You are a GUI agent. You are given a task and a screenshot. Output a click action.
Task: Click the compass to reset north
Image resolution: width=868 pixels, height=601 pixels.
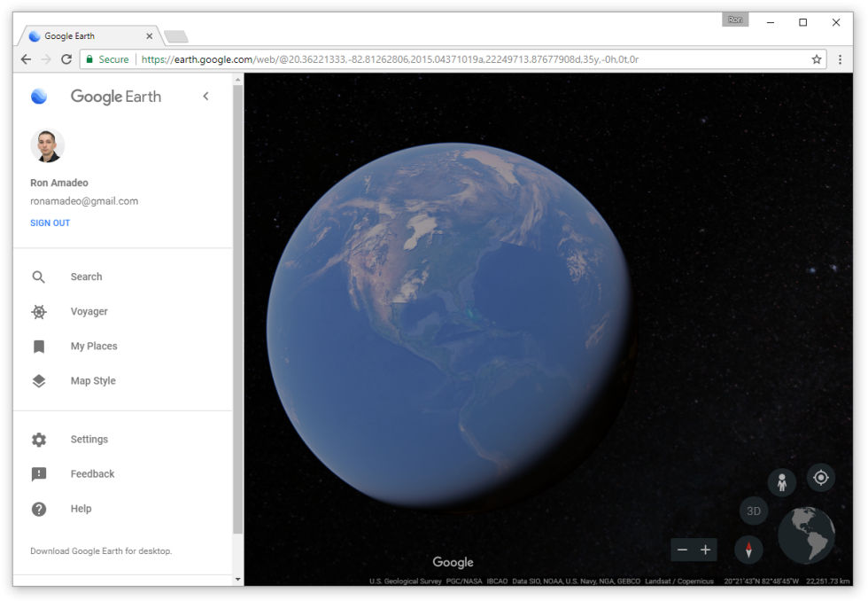pyautogui.click(x=748, y=550)
